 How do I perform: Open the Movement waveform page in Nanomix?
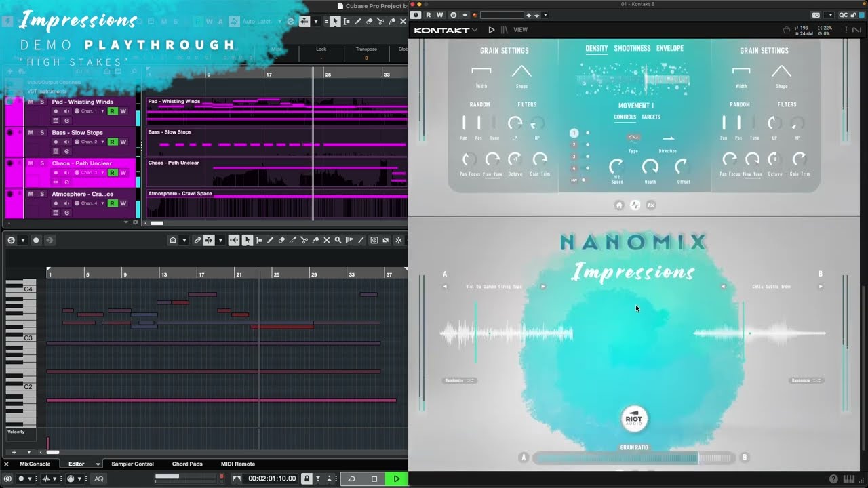point(635,205)
